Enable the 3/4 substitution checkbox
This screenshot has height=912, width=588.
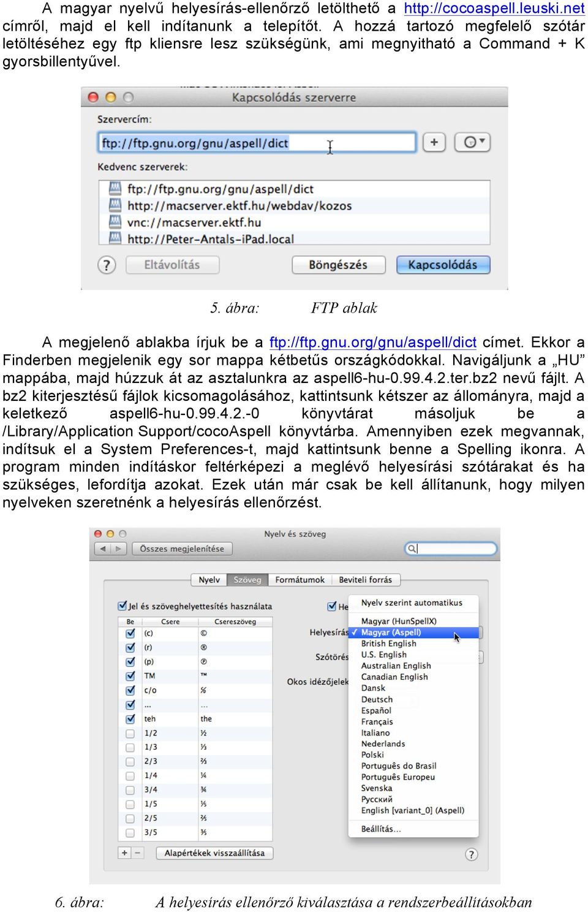[130, 789]
